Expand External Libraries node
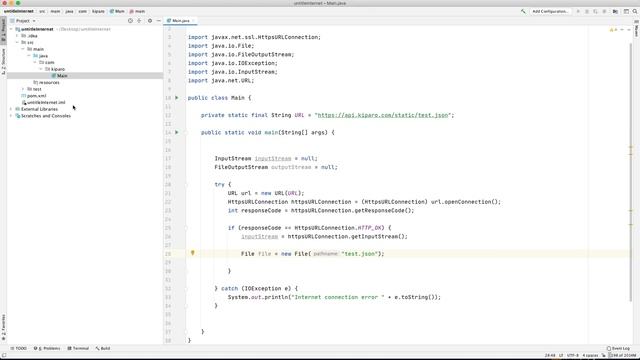Screen dimensions: 640x360 click(11, 109)
